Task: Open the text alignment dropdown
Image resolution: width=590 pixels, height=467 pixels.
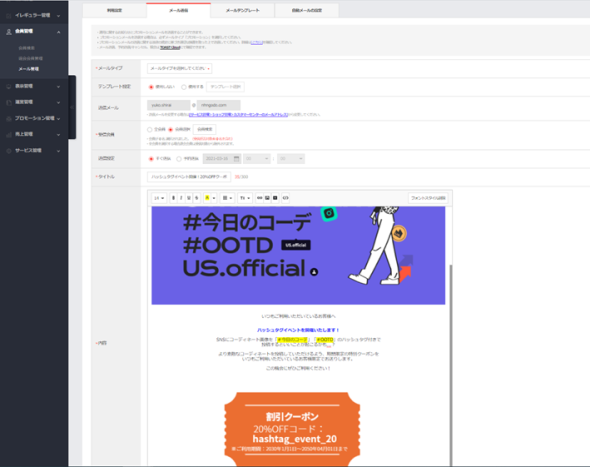Action: tap(227, 198)
